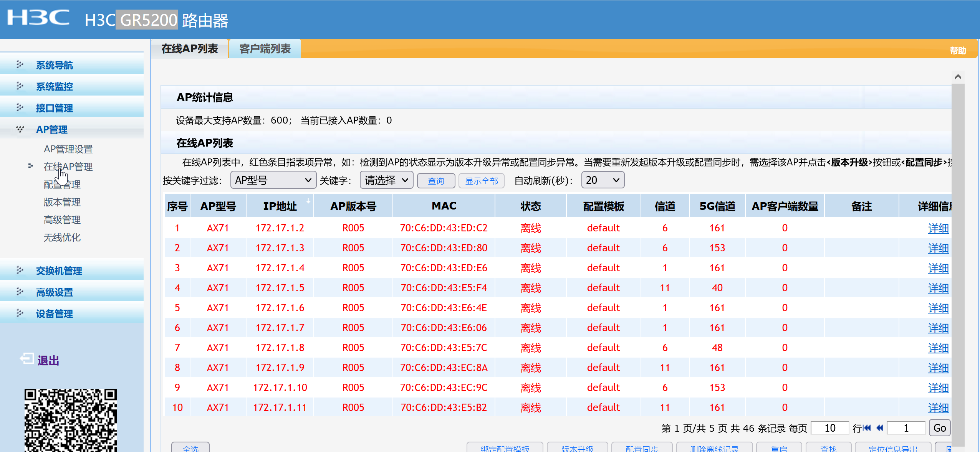The height and width of the screenshot is (452, 980).
Task: Switch to the 客户端列表 tab
Action: [265, 49]
